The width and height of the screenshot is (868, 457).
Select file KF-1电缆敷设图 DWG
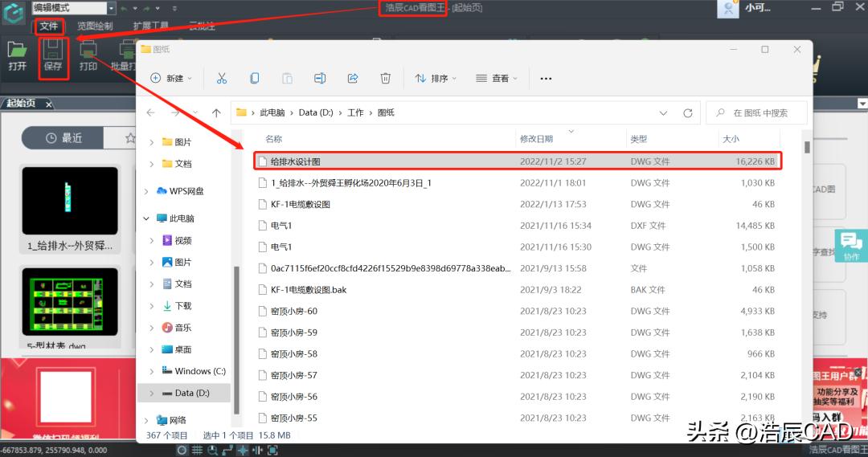[x=517, y=204]
